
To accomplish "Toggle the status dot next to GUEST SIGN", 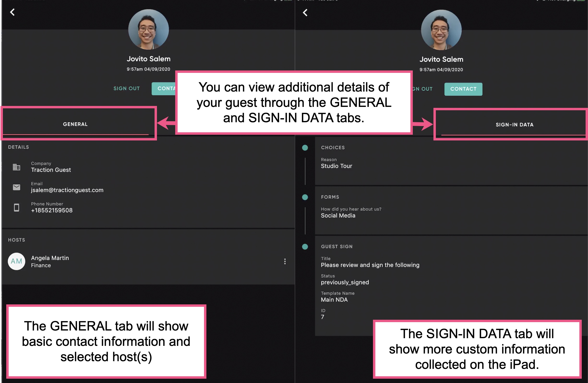I will [305, 247].
